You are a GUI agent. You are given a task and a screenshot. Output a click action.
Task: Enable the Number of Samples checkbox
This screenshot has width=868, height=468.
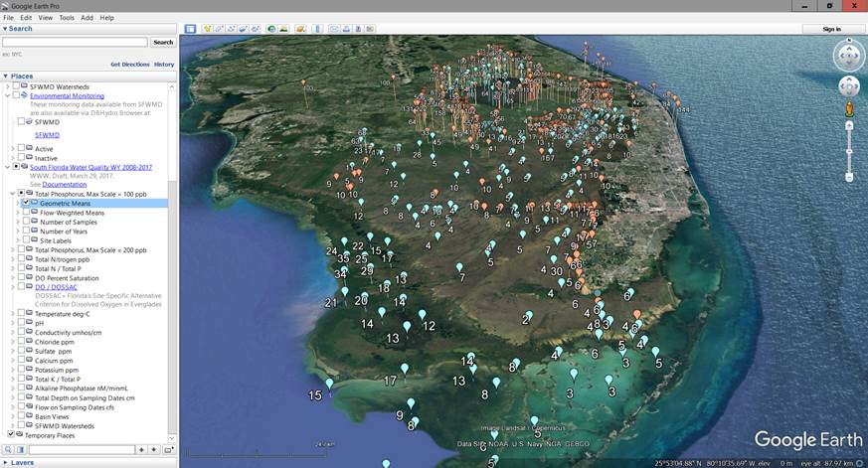[26, 222]
